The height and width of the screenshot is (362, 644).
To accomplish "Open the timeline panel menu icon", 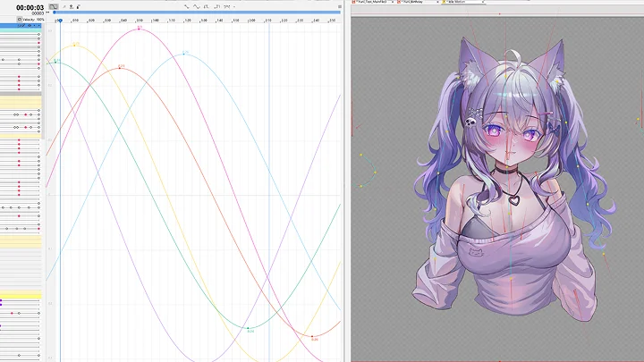I will [x=340, y=6].
